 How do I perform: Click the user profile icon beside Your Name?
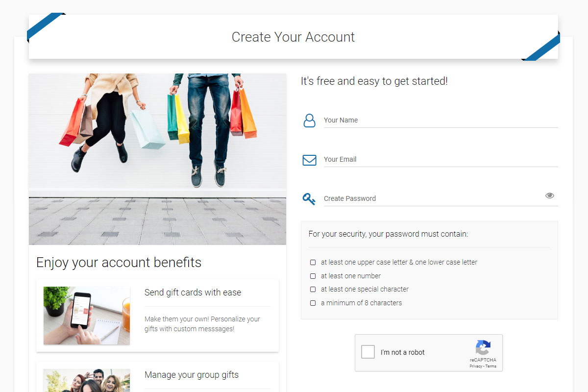(x=309, y=121)
